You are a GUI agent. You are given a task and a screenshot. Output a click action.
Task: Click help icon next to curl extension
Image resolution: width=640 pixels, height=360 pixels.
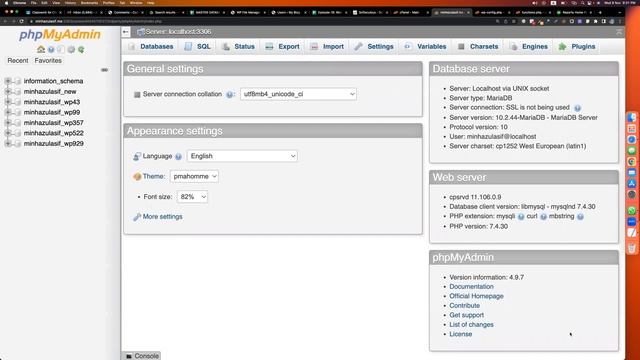coord(543,217)
